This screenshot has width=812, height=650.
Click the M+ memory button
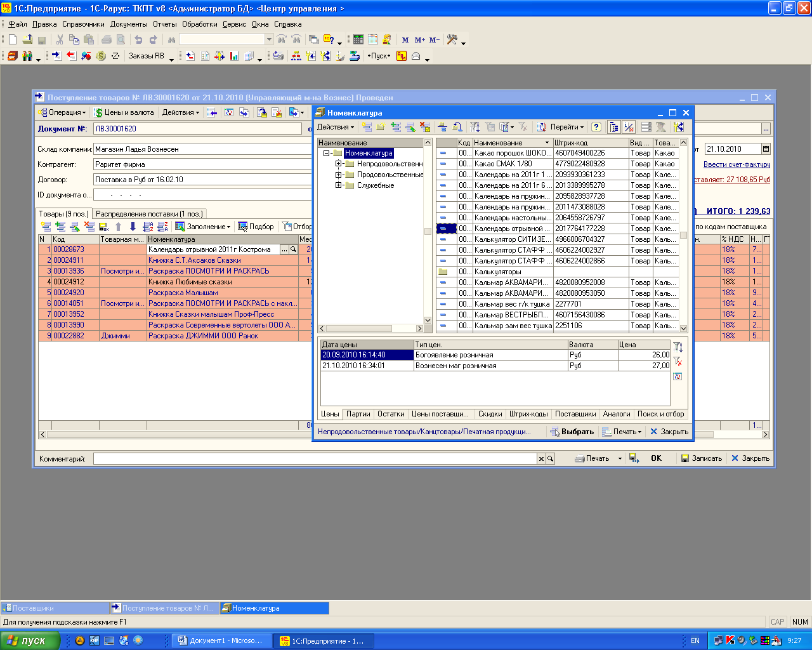pos(420,39)
